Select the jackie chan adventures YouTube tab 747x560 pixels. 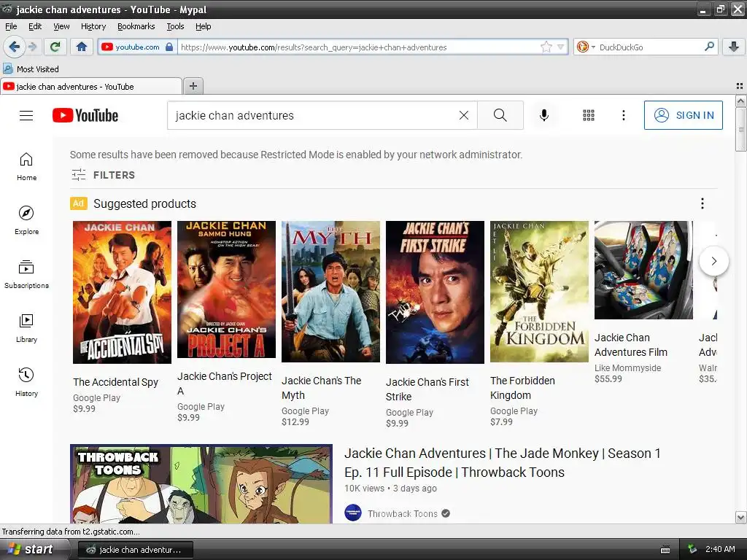tap(90, 86)
